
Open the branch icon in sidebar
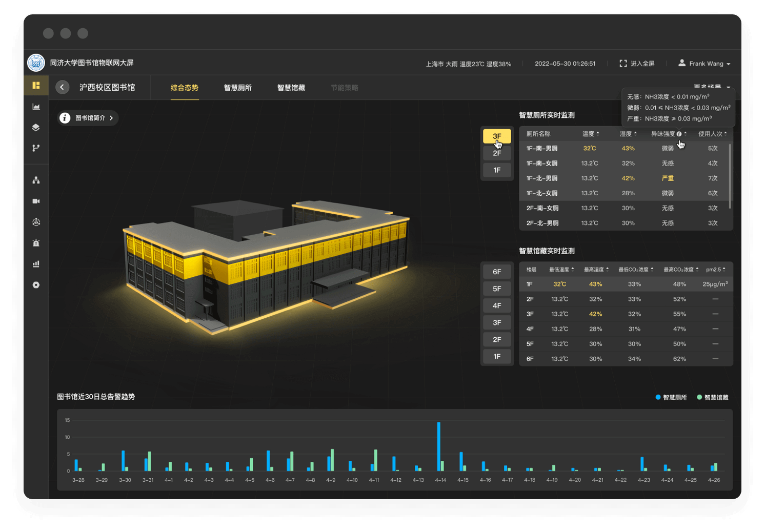click(x=36, y=148)
